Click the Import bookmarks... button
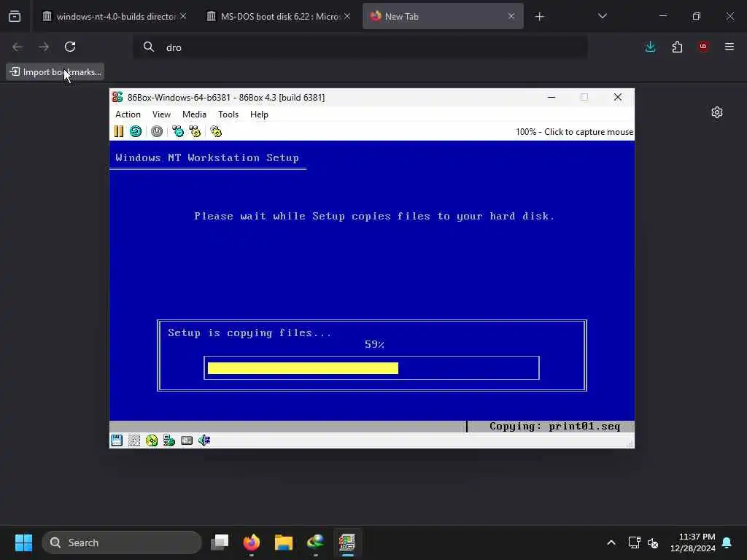The height and width of the screenshot is (560, 747). click(x=55, y=72)
